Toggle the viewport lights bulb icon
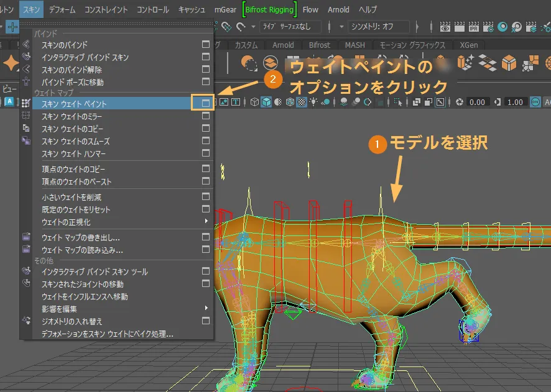Image resolution: width=551 pixels, height=392 pixels. tap(315, 103)
